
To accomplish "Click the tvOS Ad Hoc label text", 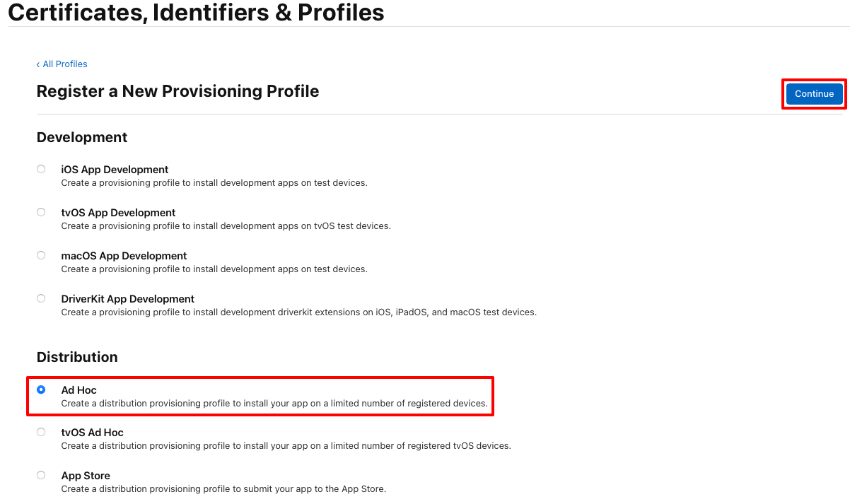I will coord(93,432).
